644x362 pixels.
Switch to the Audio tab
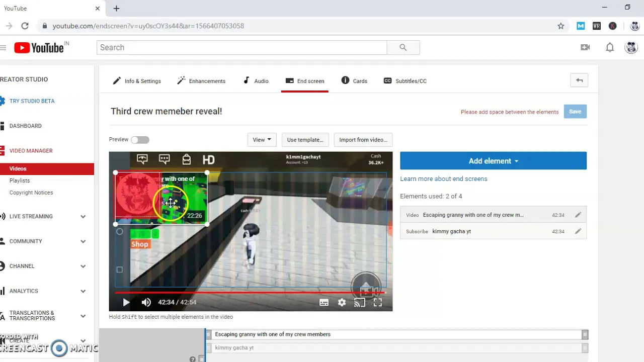pyautogui.click(x=256, y=81)
